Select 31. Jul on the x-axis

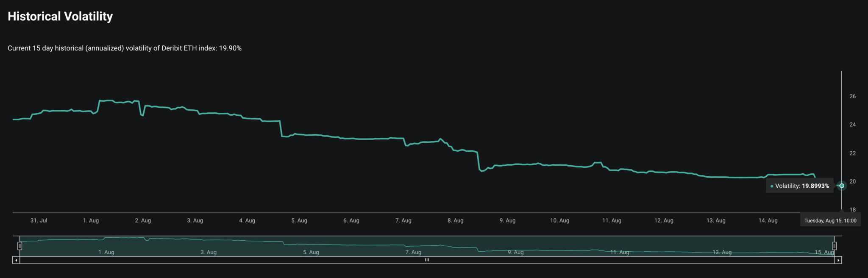39,220
